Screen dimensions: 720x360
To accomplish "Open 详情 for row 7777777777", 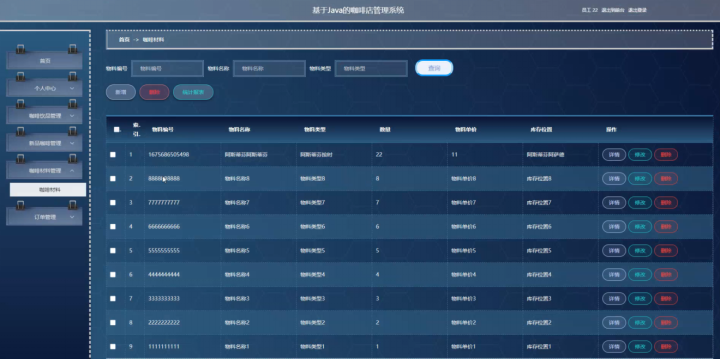I will 614,202.
